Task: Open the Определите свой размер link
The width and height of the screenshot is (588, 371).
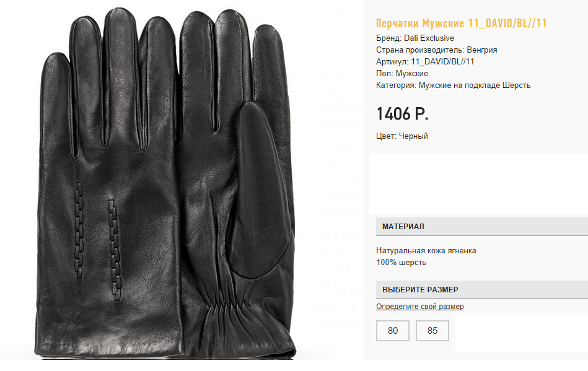Action: pyautogui.click(x=419, y=307)
